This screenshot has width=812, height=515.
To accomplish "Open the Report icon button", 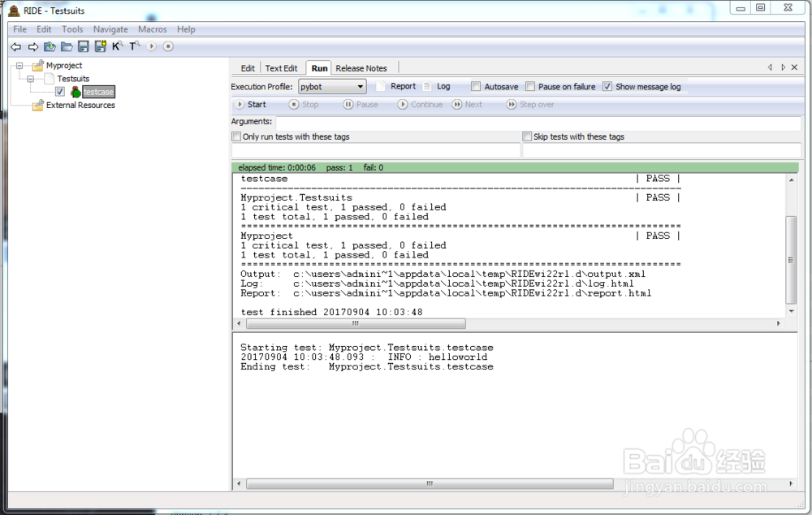I will coord(380,87).
